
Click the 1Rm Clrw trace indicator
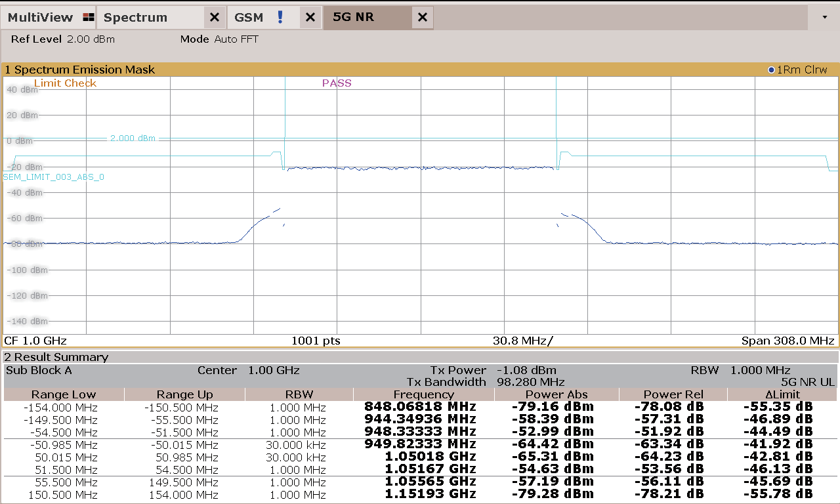tap(797, 70)
